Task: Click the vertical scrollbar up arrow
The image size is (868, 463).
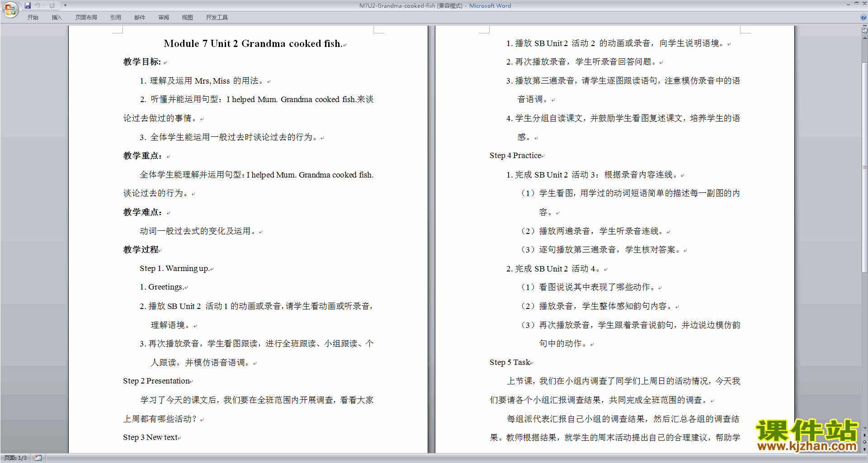Action: point(865,38)
